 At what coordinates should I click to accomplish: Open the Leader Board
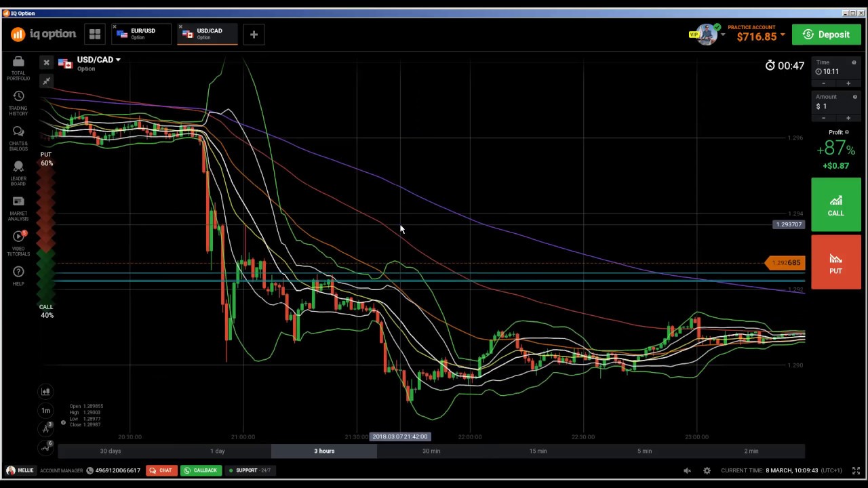pyautogui.click(x=18, y=173)
